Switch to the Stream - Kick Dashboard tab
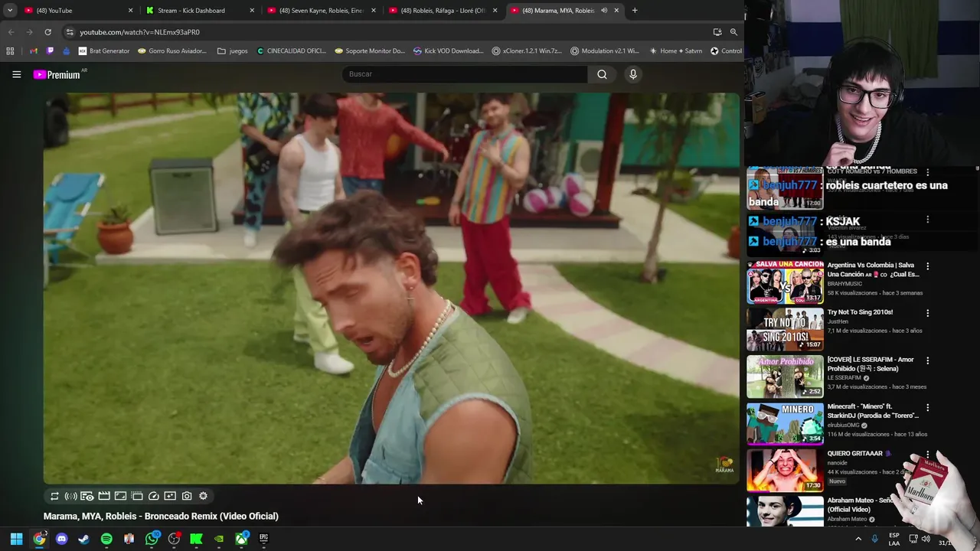 click(x=199, y=11)
